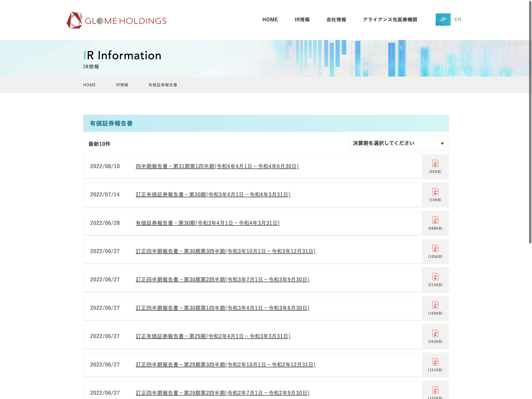This screenshot has width=532, height=399.
Task: Click the 553KB PDF icon
Action: (x=435, y=333)
